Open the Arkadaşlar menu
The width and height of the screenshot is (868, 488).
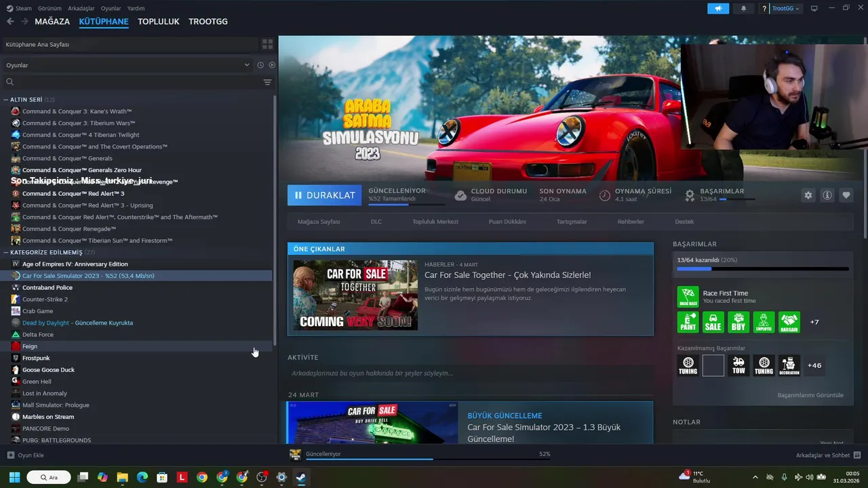(x=81, y=8)
